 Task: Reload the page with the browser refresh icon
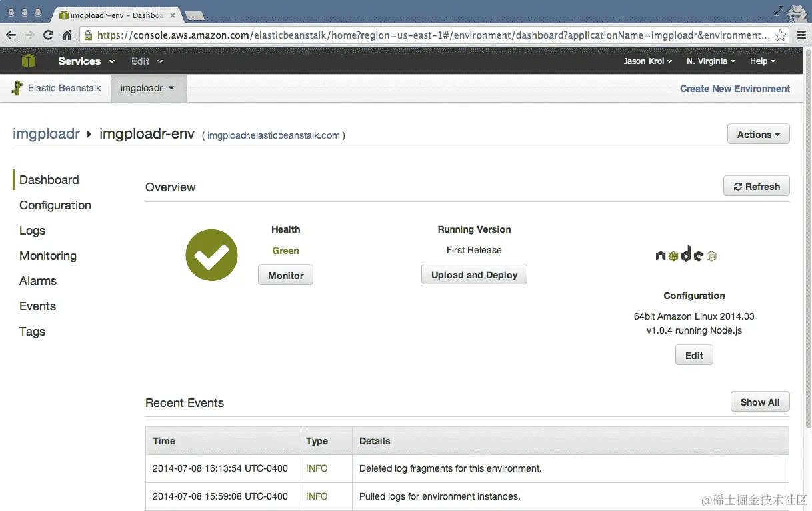tap(48, 35)
